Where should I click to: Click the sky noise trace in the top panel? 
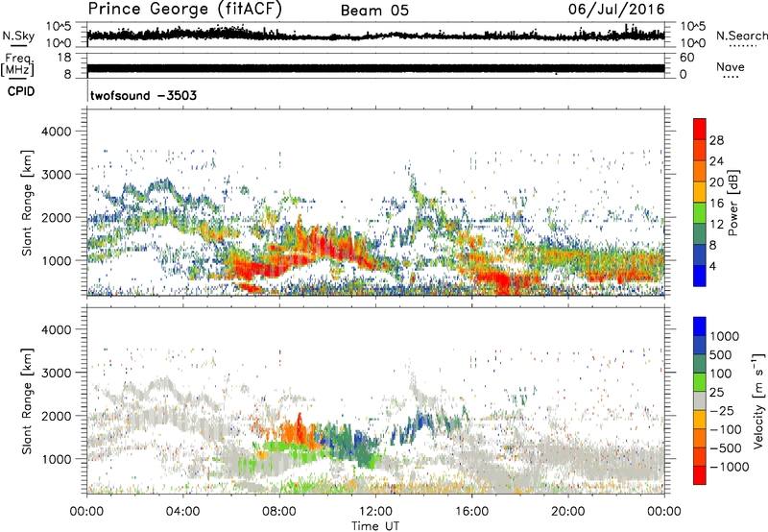click(x=375, y=35)
